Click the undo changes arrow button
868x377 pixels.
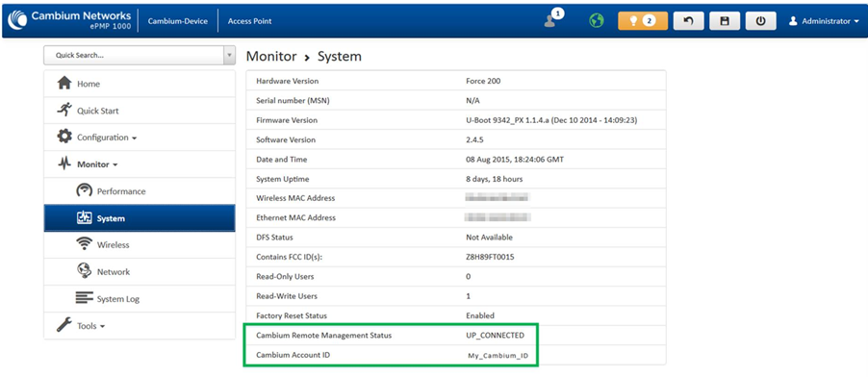688,20
